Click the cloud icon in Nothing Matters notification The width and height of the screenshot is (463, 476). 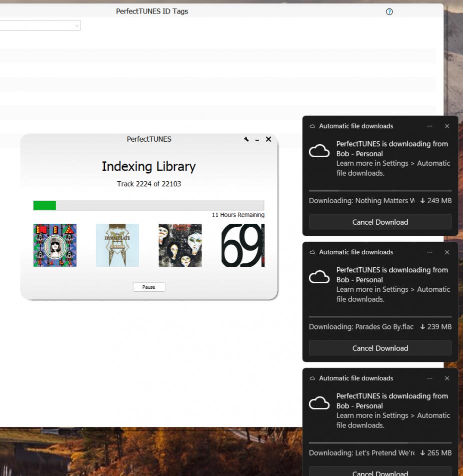319,151
